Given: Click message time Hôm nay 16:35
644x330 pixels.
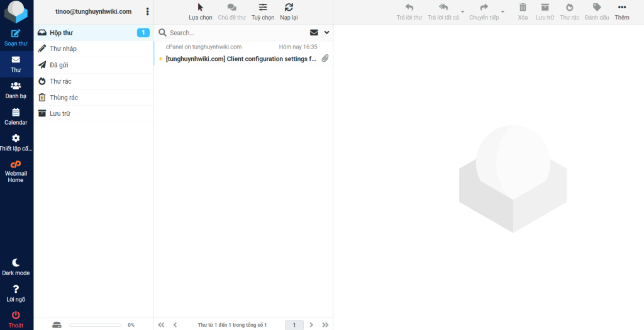Looking at the screenshot, I should pos(298,47).
